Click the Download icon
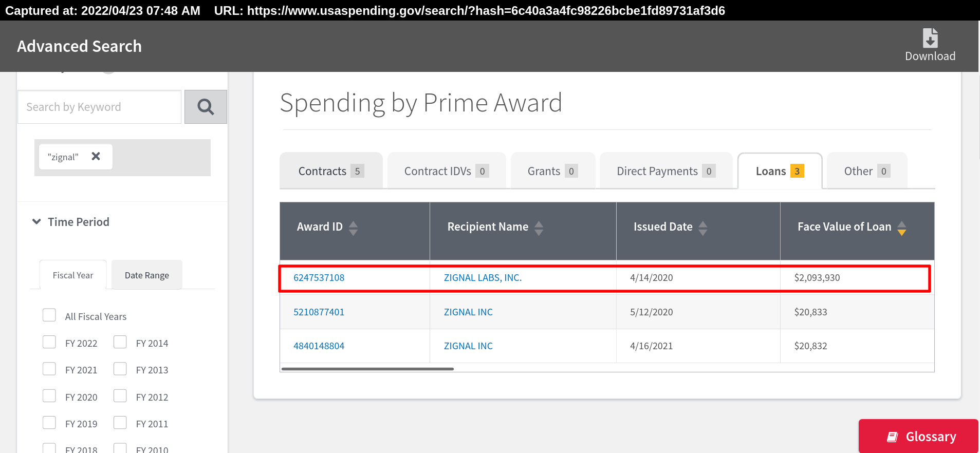This screenshot has width=980, height=453. 930,38
